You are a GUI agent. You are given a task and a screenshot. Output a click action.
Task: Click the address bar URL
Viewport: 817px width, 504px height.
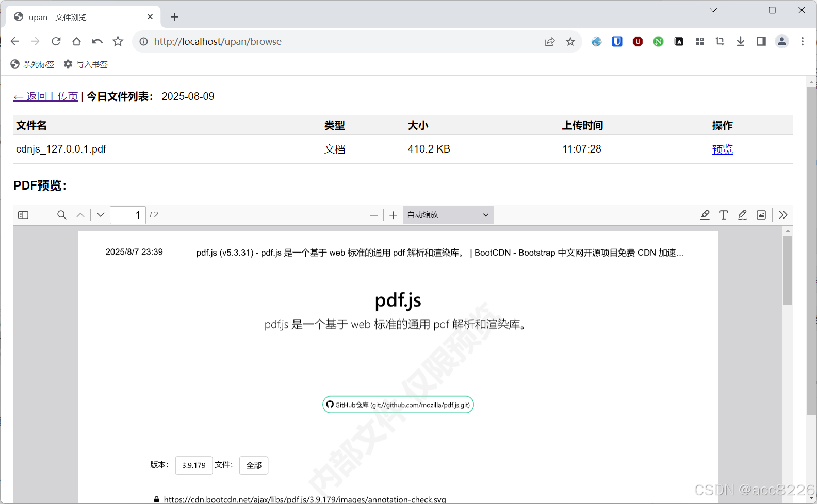pyautogui.click(x=218, y=41)
